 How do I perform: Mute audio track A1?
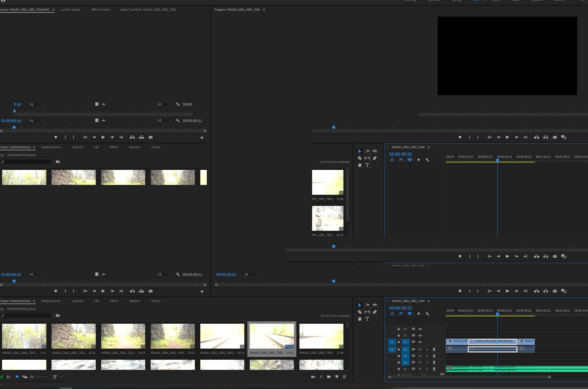[x=420, y=349]
